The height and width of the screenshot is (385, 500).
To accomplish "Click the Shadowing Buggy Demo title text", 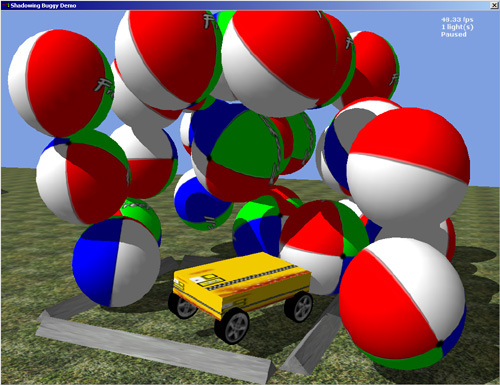I will pos(43,6).
